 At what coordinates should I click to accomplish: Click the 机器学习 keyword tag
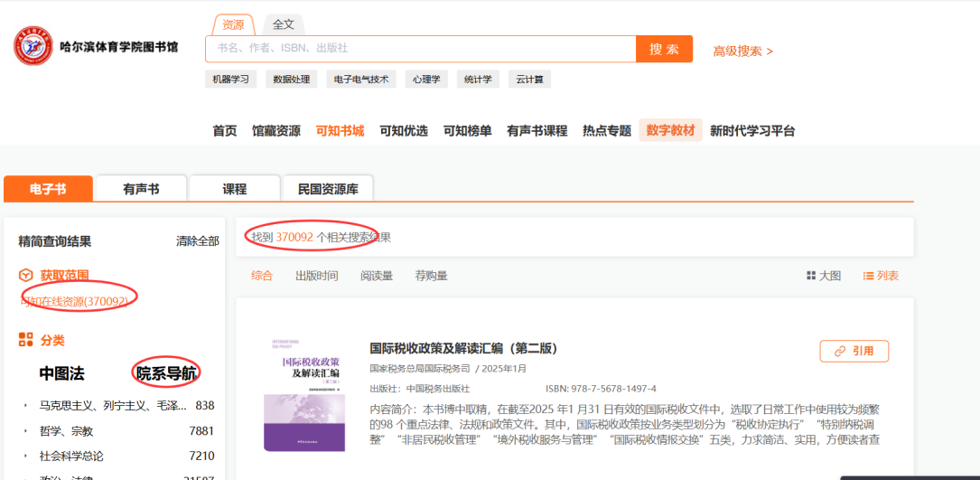coord(230,80)
